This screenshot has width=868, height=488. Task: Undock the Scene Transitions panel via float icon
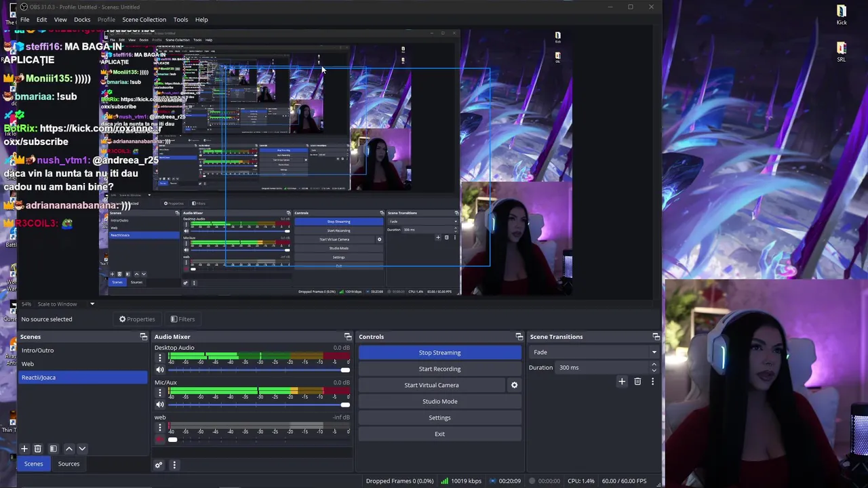click(656, 337)
